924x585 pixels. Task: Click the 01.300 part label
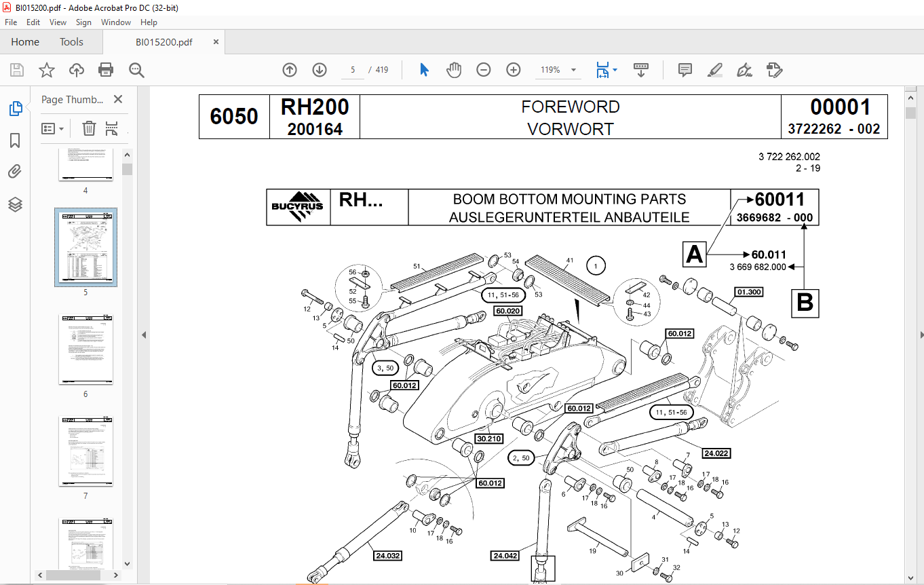pos(748,292)
